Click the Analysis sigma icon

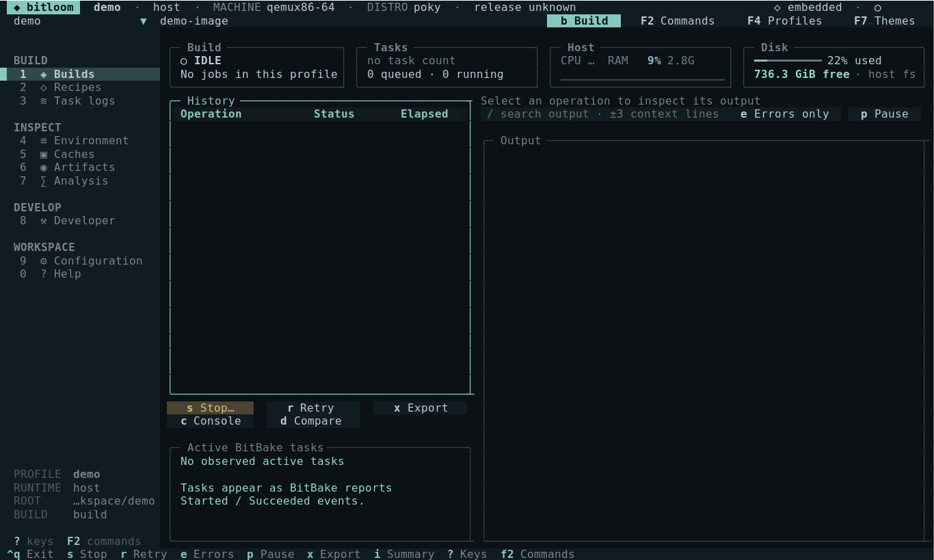pos(44,181)
